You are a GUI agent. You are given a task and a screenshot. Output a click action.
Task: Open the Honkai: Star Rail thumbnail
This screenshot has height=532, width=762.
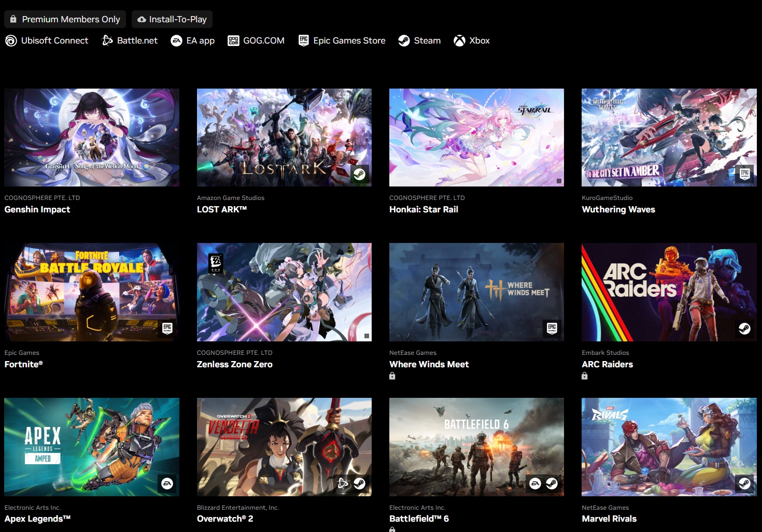pyautogui.click(x=476, y=137)
